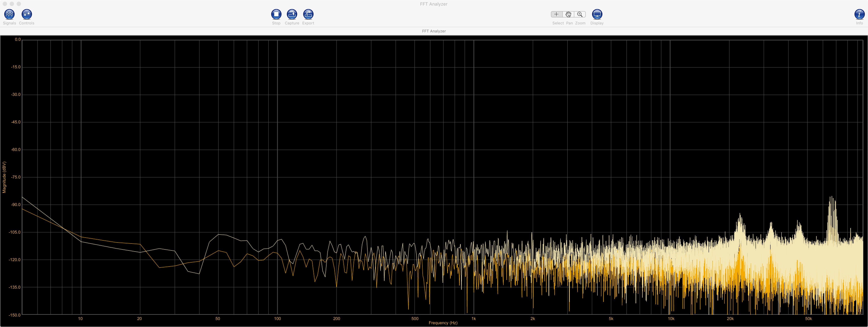Click the Export toolbar icon

[x=308, y=14]
